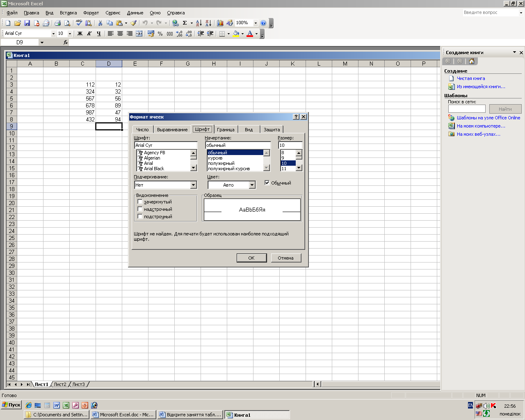
Task: Click the Center alignment icon
Action: (120, 34)
